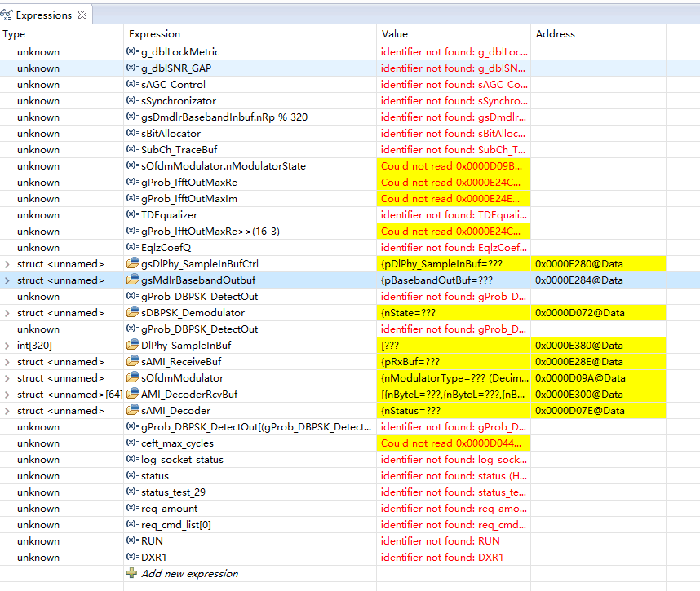Screen dimensions: 700x591
Task: Click variable icon beside sBitAllocator
Action: pos(133,133)
